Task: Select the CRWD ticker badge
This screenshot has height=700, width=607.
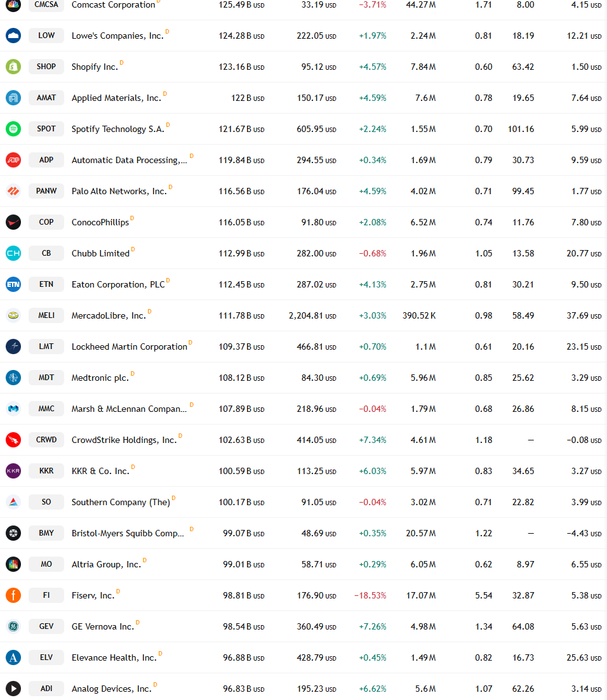Action: tap(46, 440)
